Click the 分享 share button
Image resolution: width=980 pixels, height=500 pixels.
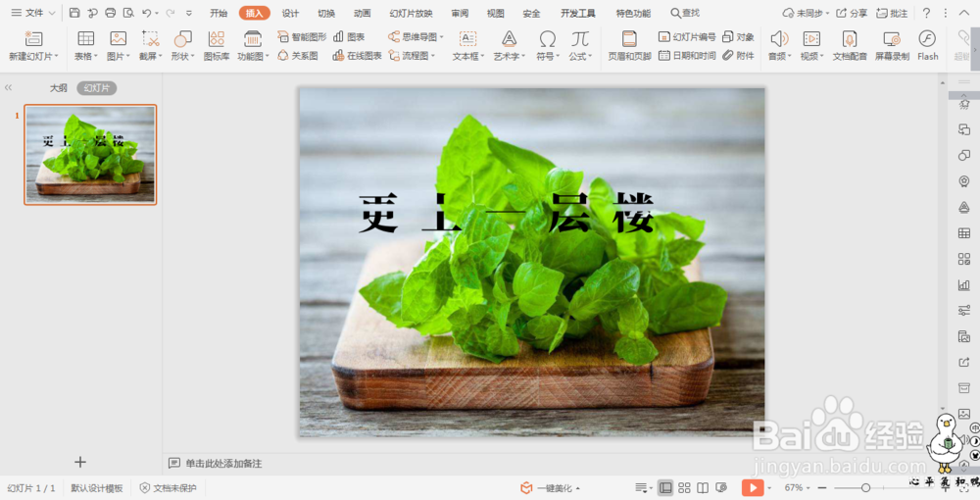coord(852,13)
